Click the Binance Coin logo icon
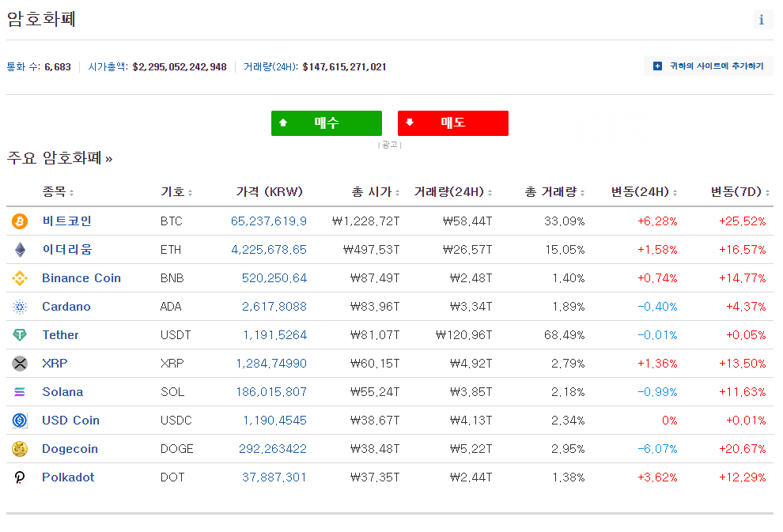The image size is (783, 532). point(20,278)
